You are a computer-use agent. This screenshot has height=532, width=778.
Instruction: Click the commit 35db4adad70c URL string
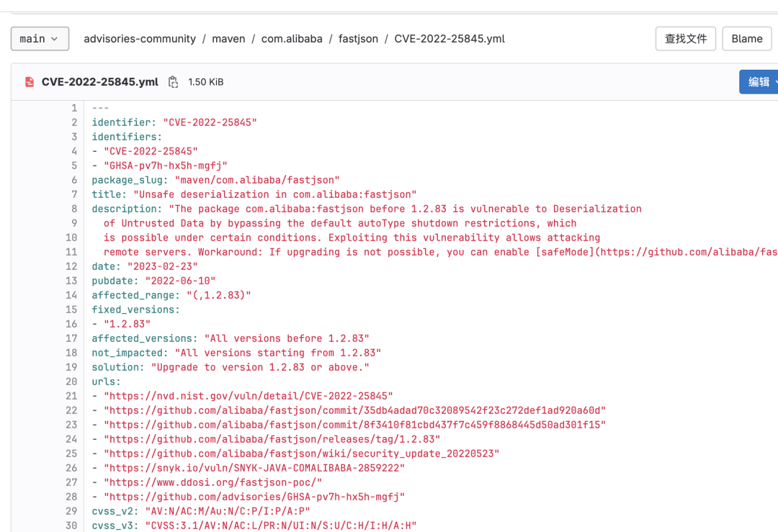click(x=354, y=410)
